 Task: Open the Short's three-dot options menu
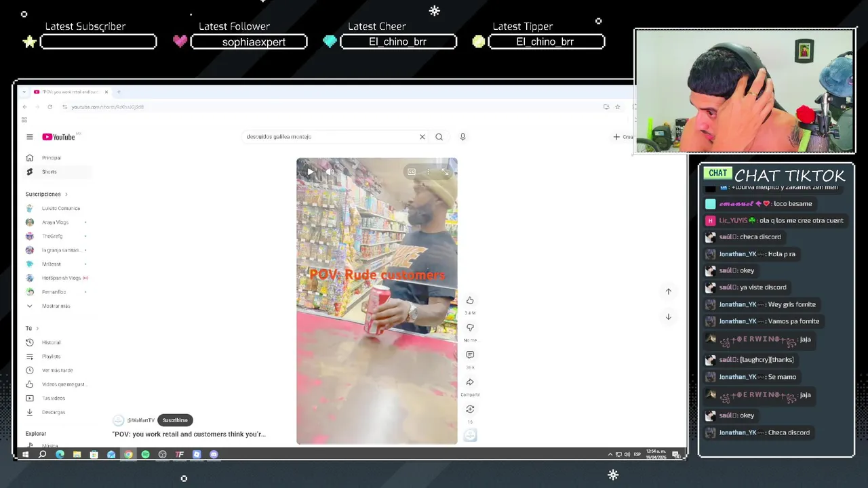pyautogui.click(x=428, y=171)
